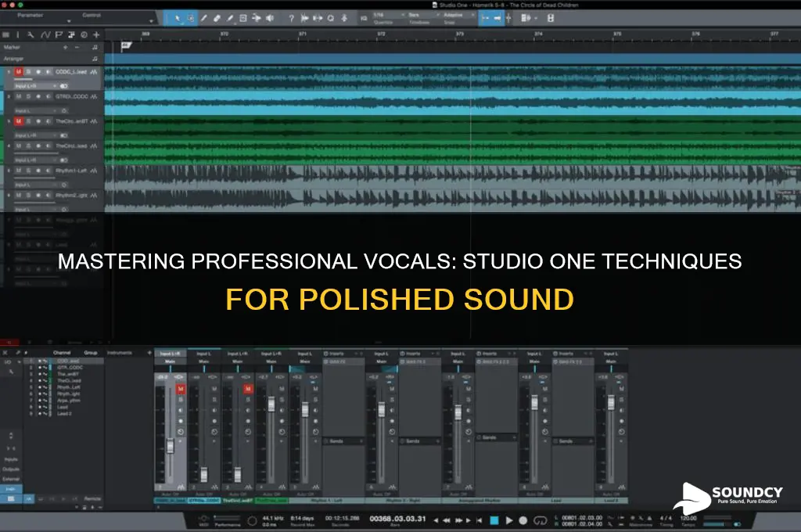
Task: Click the Add Tracks plus icon
Action: click(x=96, y=34)
